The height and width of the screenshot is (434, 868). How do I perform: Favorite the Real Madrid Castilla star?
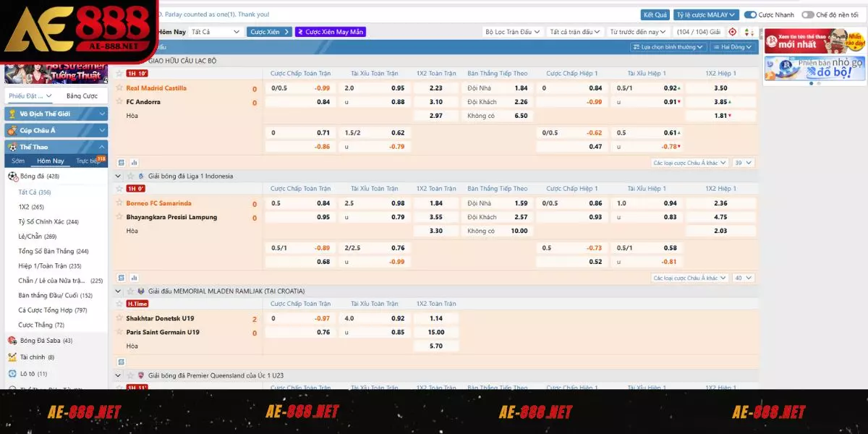pos(119,88)
